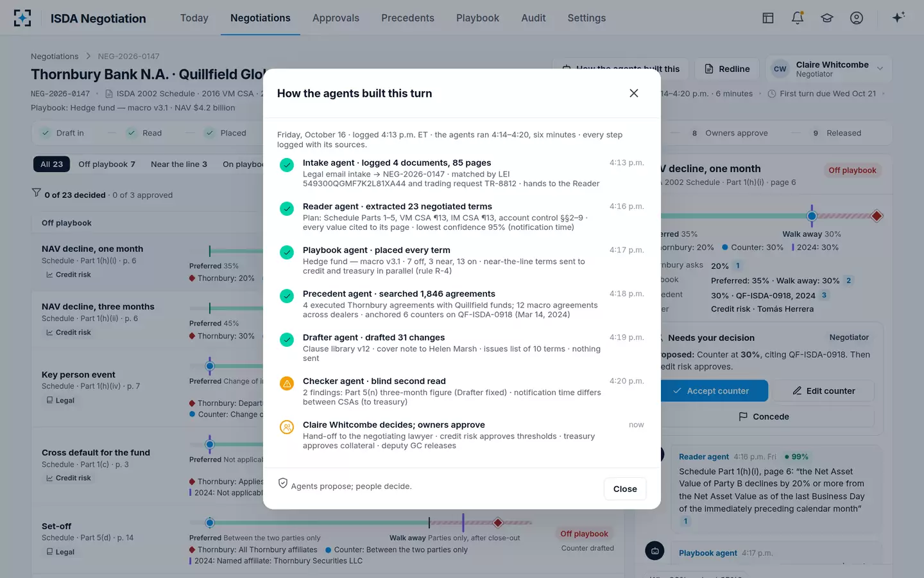The height and width of the screenshot is (578, 924).
Task: Click the Edit counter button
Action: tap(824, 390)
